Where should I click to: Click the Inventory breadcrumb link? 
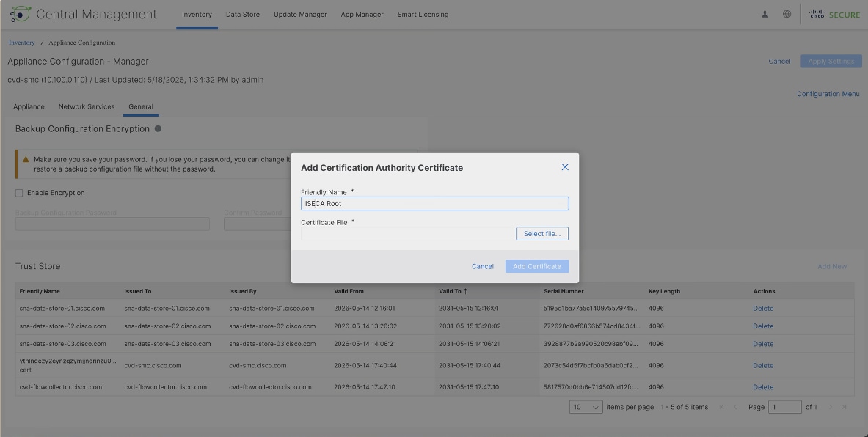pos(21,43)
